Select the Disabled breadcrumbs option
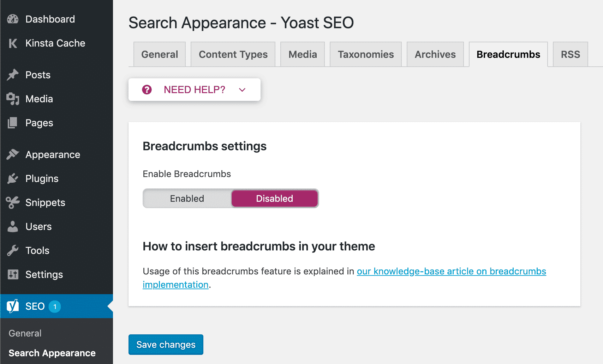 point(275,199)
